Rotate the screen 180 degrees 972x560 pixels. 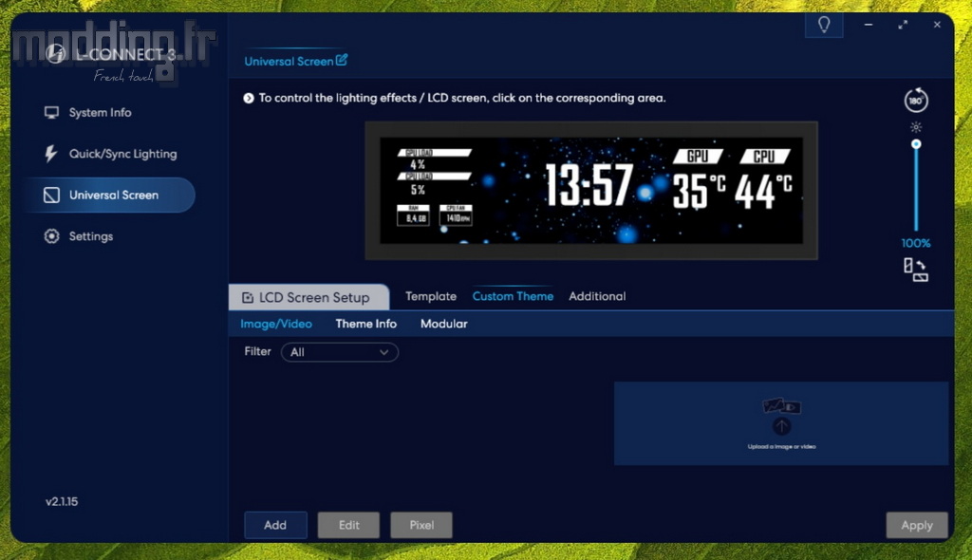[916, 101]
